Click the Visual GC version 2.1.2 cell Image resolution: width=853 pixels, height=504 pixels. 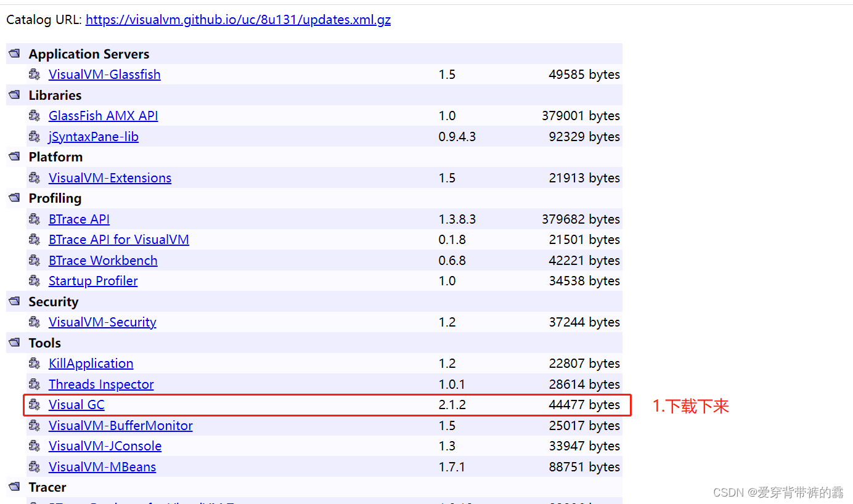pos(452,405)
